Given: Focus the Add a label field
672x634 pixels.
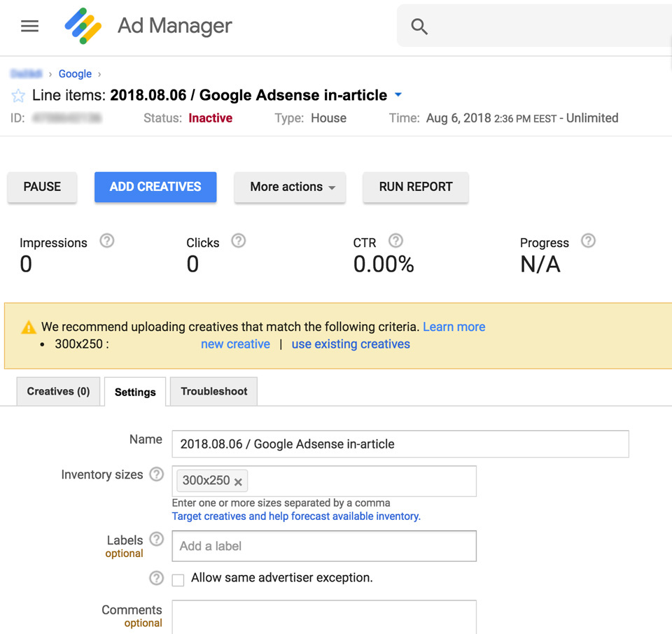Looking at the screenshot, I should click(324, 547).
